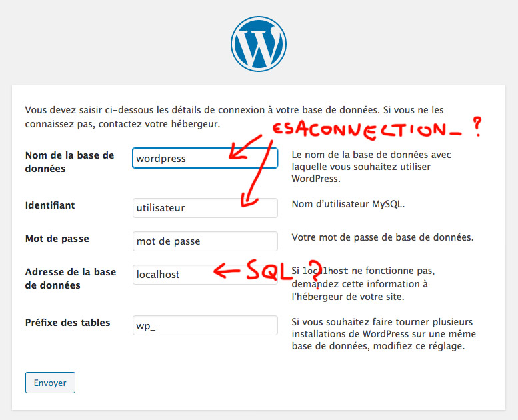Viewport: 518px width, 420px height.
Task: Click 'Votre mot de passe de base de données.' text
Action: click(x=383, y=237)
